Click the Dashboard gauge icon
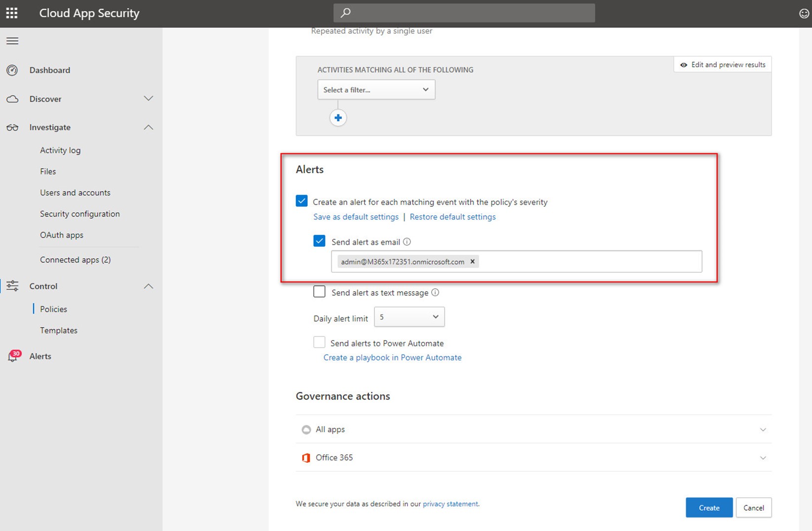Viewport: 812px width, 531px height. point(12,70)
